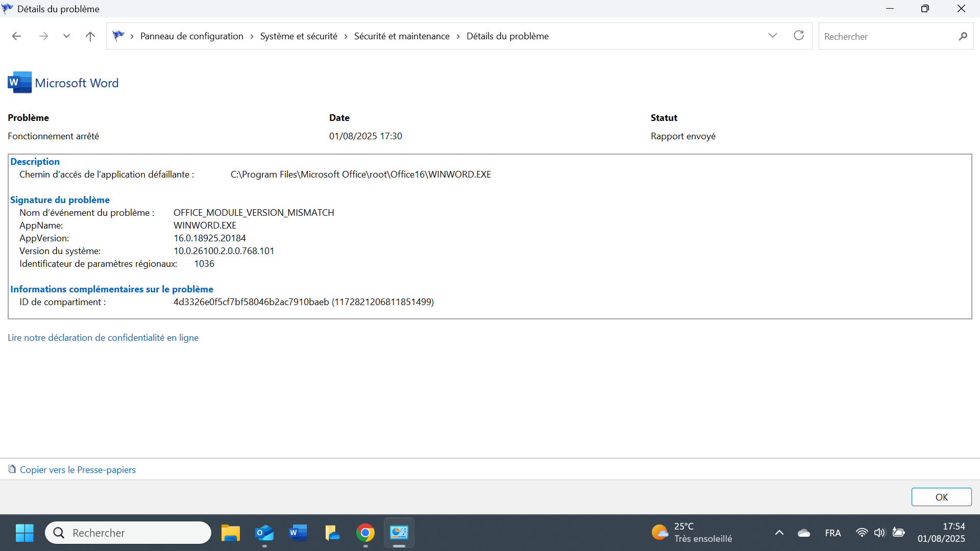Screen dimensions: 980x551
Task: Open Panneau de configuration breadcrumb
Action: 192,36
